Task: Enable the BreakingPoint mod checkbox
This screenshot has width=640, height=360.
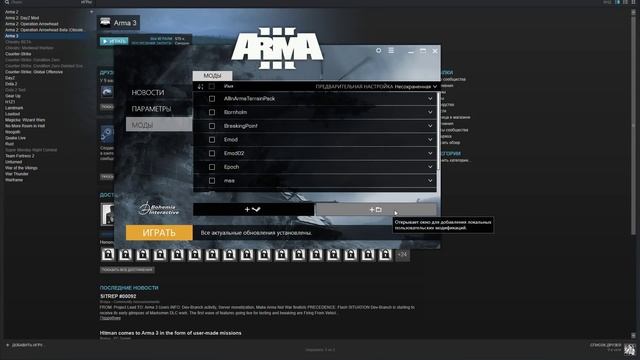Action: click(212, 126)
